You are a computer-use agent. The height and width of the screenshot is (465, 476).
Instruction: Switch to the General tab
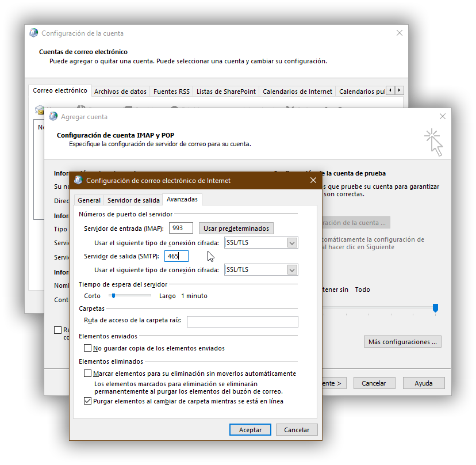pos(89,200)
